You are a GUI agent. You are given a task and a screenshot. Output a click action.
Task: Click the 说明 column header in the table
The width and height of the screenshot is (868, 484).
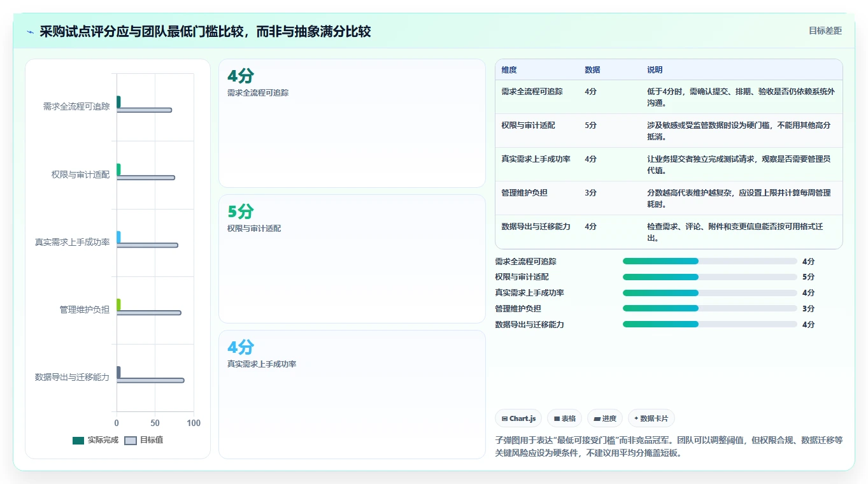click(655, 69)
